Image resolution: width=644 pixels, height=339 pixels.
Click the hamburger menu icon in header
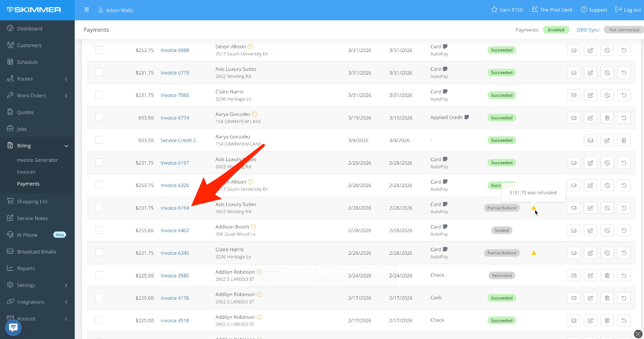click(87, 10)
